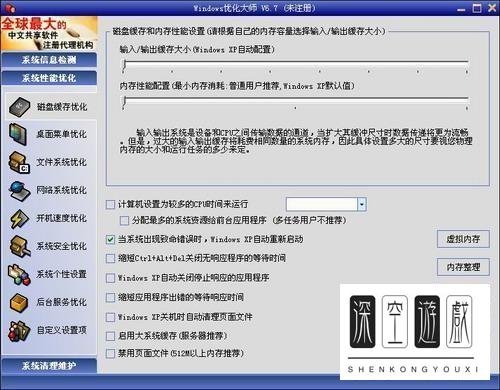Open 文件系统优化 label in sidebar
The image size is (500, 390).
pos(62,162)
